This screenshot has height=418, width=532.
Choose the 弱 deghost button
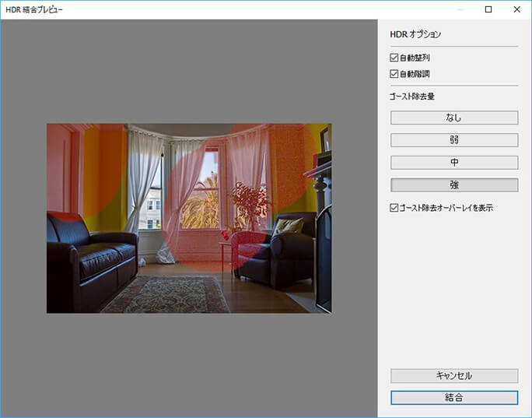tap(454, 140)
